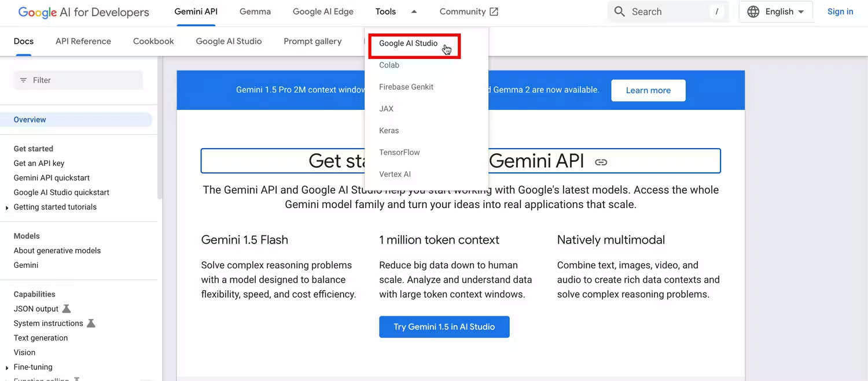Click the Learn more button
The width and height of the screenshot is (868, 381).
[x=648, y=90]
